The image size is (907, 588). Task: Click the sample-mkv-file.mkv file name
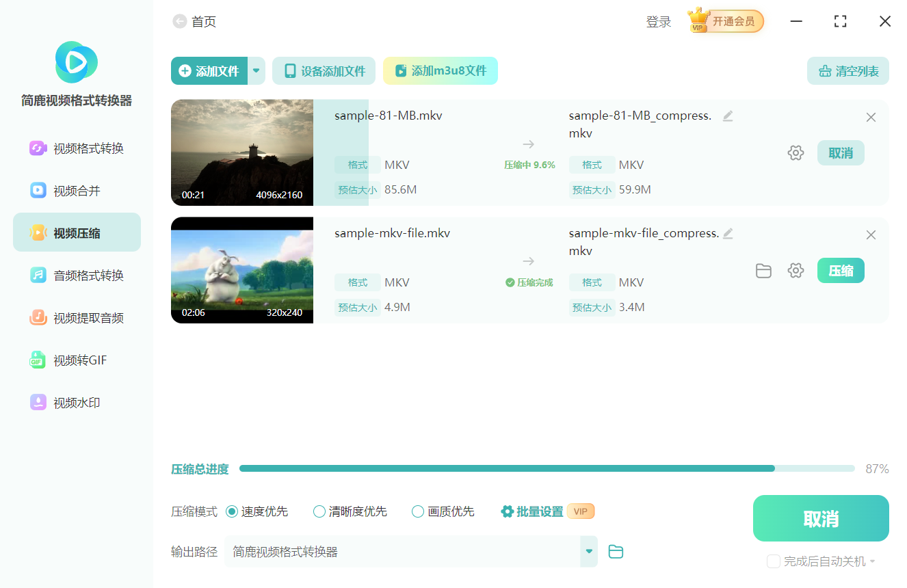(x=392, y=233)
